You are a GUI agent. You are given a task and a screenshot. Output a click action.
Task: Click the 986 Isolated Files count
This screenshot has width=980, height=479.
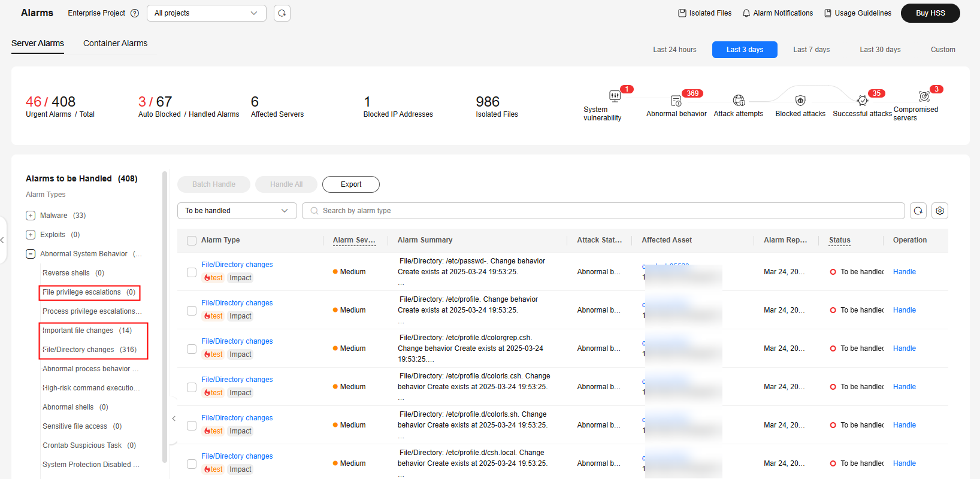coord(488,102)
